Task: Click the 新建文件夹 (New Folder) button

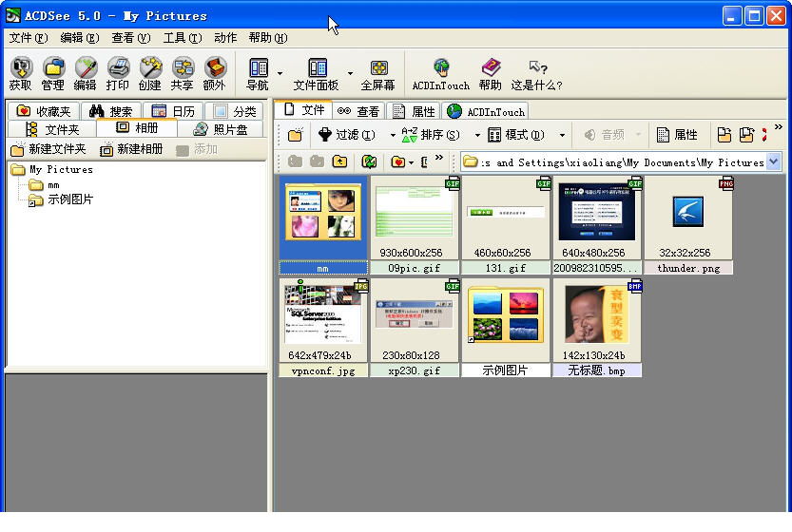Action: (x=48, y=149)
